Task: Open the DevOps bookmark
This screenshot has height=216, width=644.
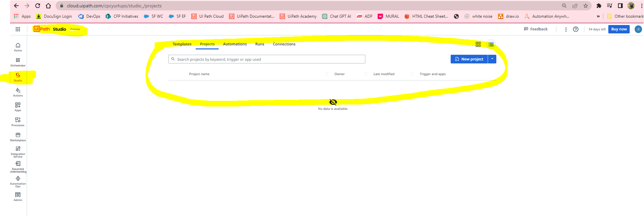Action: point(89,16)
